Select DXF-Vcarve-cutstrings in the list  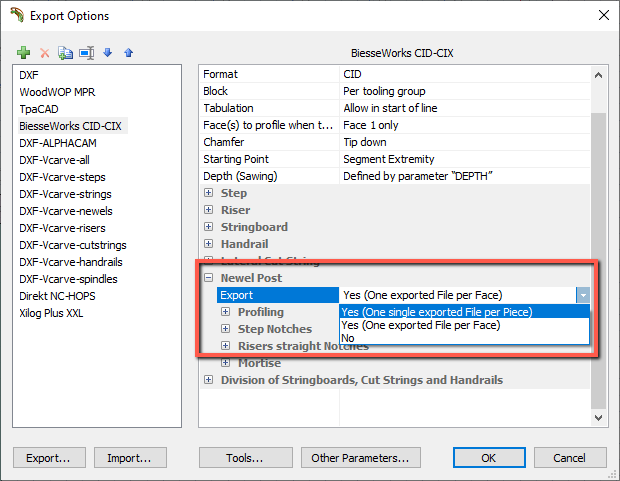coord(73,245)
